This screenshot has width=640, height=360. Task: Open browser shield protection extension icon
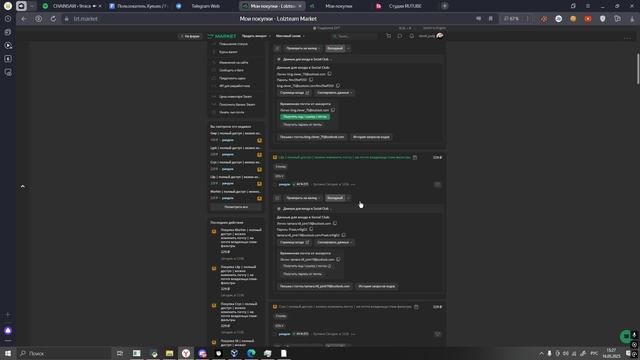pos(602,19)
